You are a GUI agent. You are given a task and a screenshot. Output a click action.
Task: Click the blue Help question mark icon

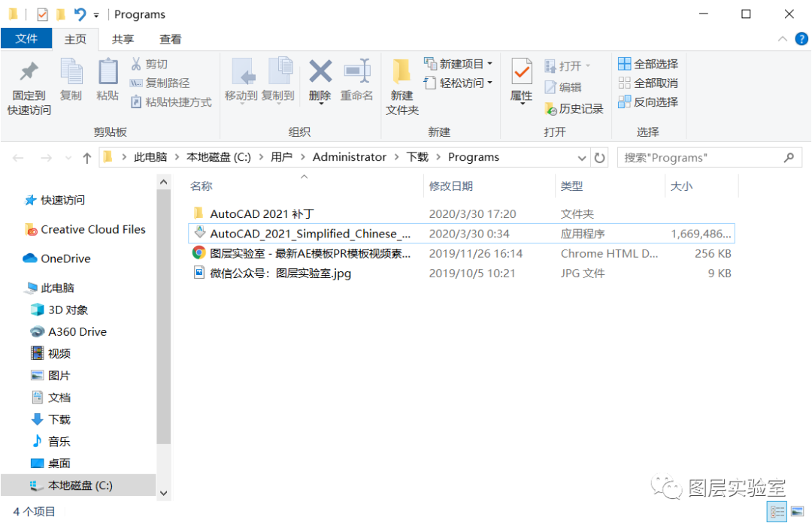pyautogui.click(x=801, y=39)
